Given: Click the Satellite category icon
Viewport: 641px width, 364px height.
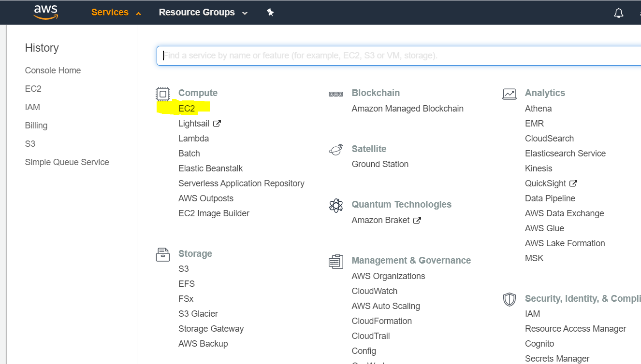Looking at the screenshot, I should point(336,150).
